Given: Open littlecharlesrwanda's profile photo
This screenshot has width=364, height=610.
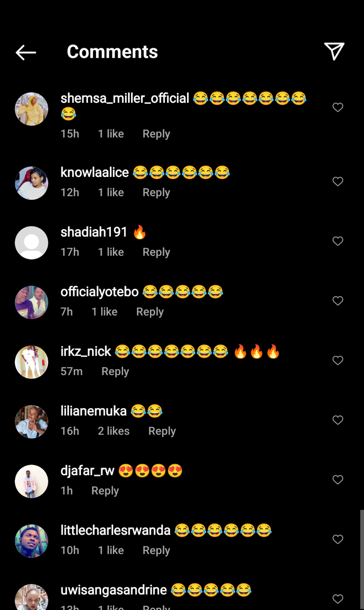Looking at the screenshot, I should click(32, 541).
